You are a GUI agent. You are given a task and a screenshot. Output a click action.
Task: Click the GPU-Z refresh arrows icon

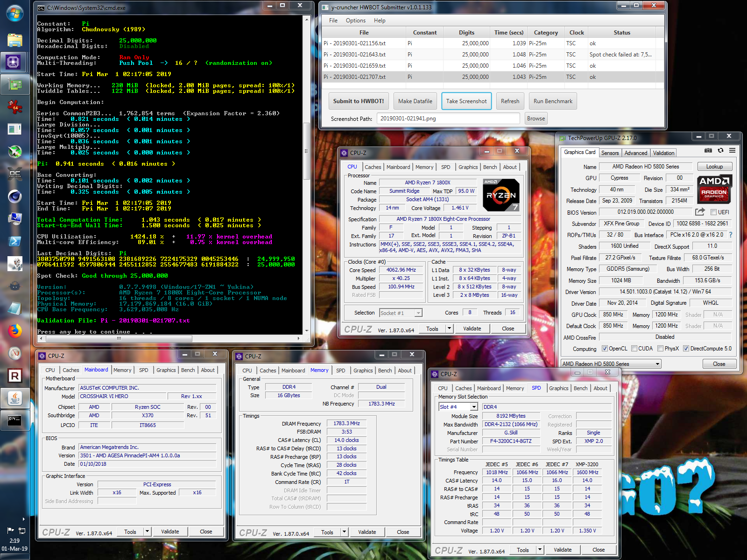720,150
